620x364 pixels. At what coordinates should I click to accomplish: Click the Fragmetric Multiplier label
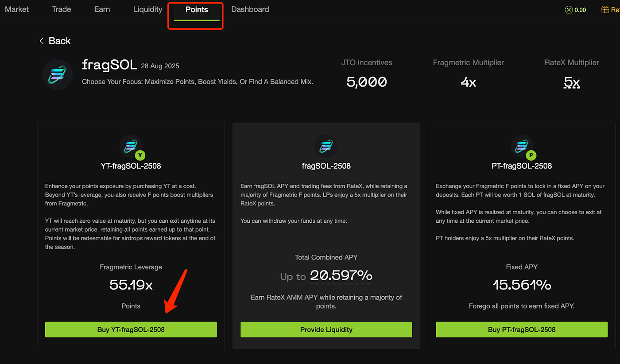(469, 63)
